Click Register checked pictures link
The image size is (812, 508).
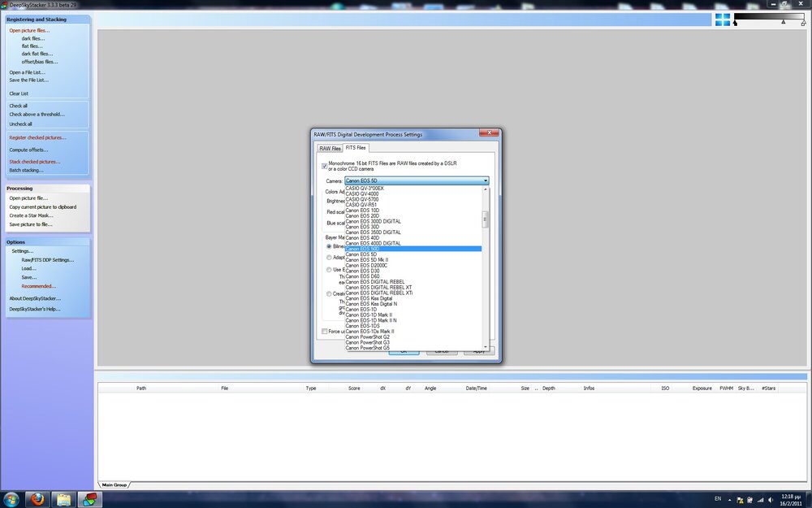pyautogui.click(x=37, y=137)
